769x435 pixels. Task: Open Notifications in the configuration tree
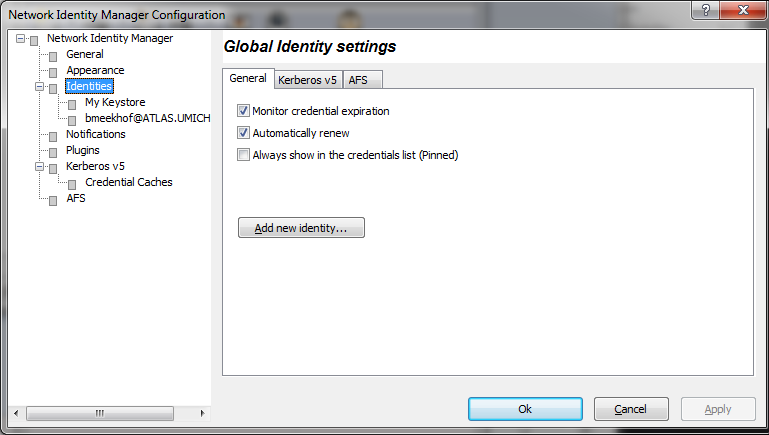(96, 134)
